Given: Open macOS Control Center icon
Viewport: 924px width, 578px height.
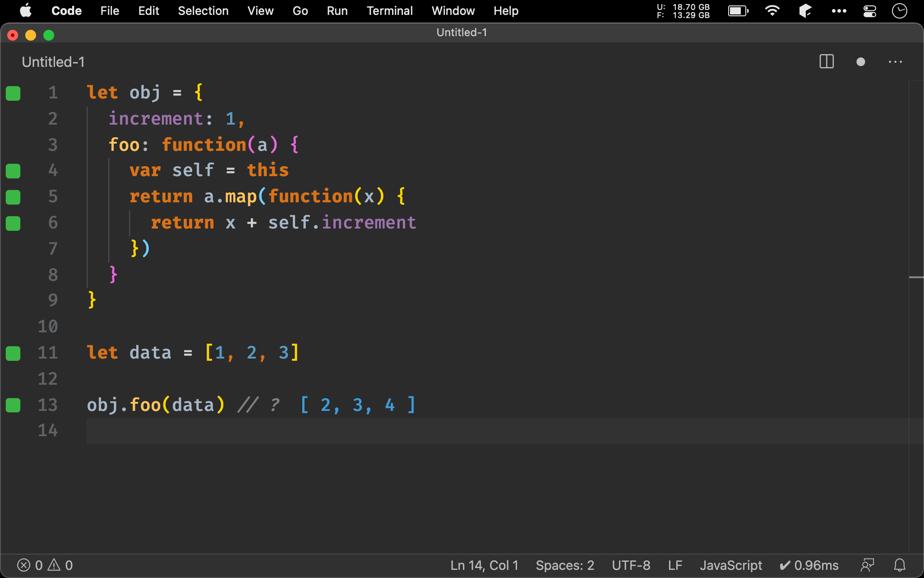Looking at the screenshot, I should (x=869, y=11).
